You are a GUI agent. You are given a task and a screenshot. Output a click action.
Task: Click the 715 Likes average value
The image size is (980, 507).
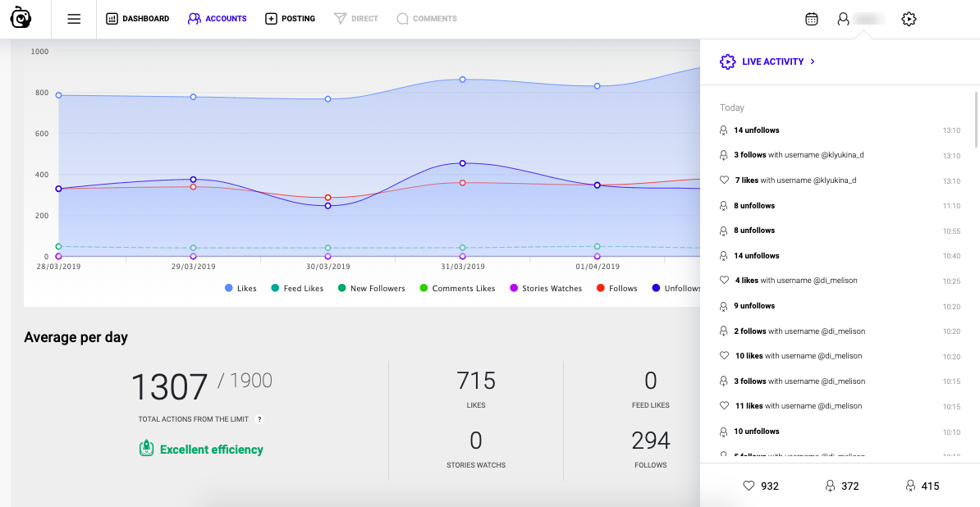(475, 381)
